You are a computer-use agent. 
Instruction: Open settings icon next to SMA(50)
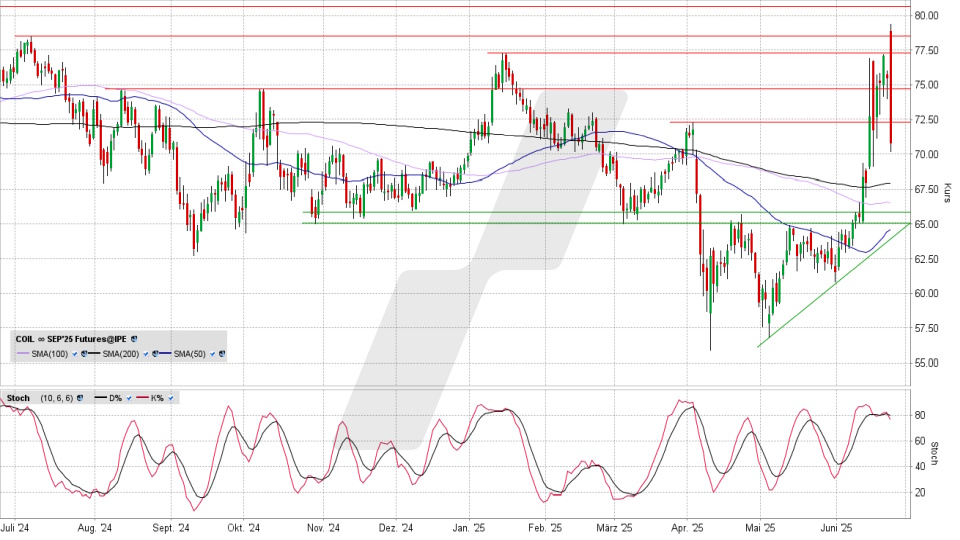(x=222, y=354)
